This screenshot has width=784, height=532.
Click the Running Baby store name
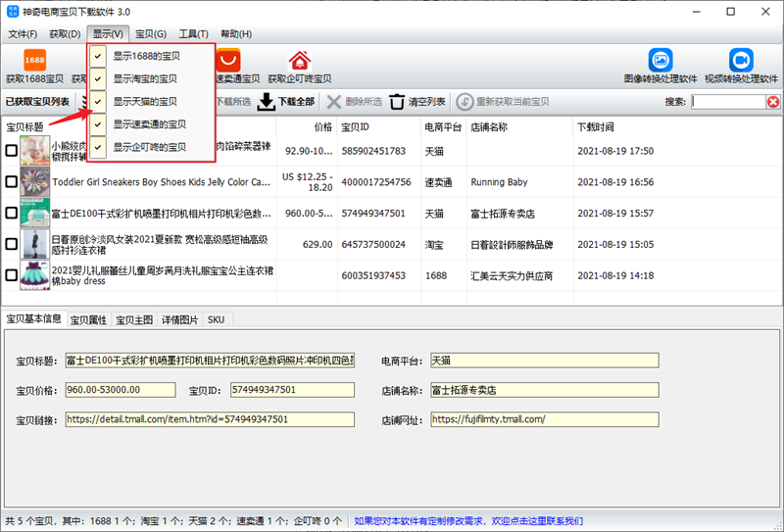coord(499,182)
